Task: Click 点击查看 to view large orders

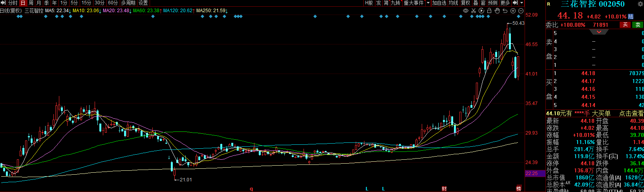Action: pos(631,113)
